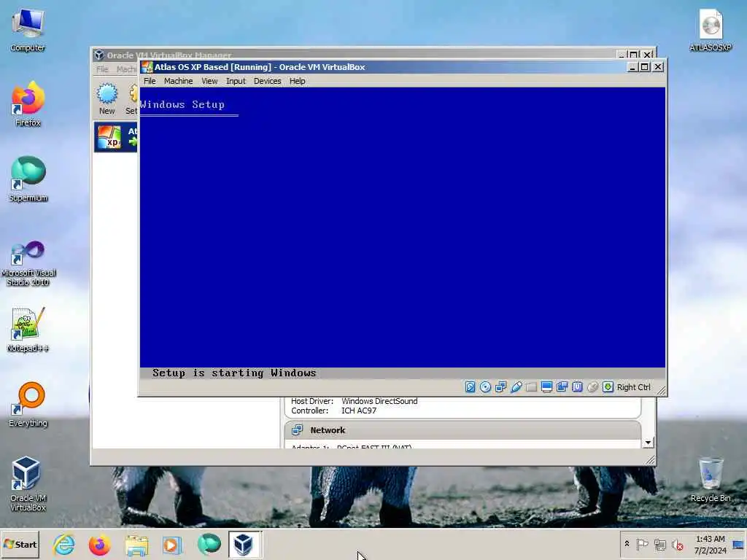747x560 pixels.
Task: Click the keyboard capture host key icon
Action: point(608,387)
